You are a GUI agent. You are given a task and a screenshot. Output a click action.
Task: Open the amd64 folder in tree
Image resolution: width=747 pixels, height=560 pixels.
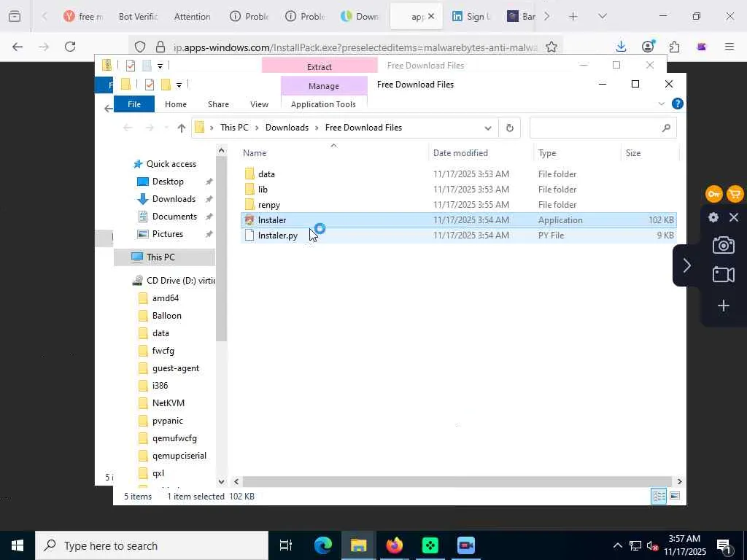click(165, 298)
